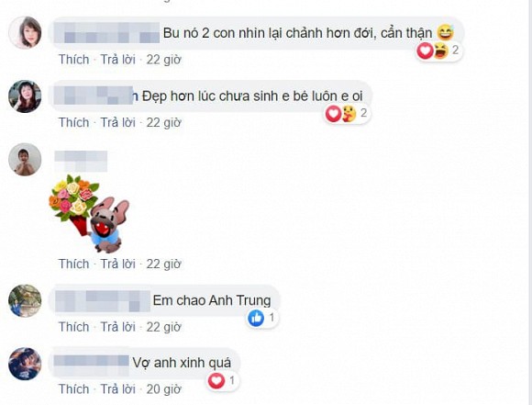Open the baby photo avatar of the sticker commenter
The height and width of the screenshot is (405, 532).
[25, 160]
